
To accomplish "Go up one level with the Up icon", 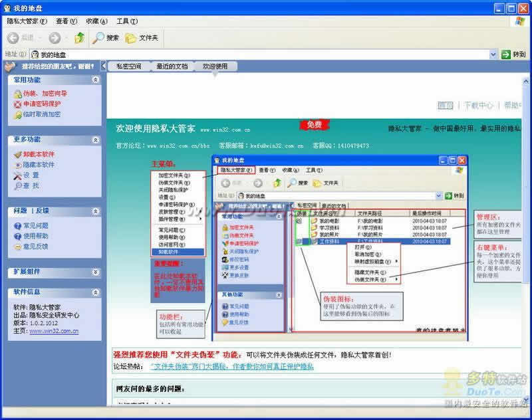I will pyautogui.click(x=79, y=38).
